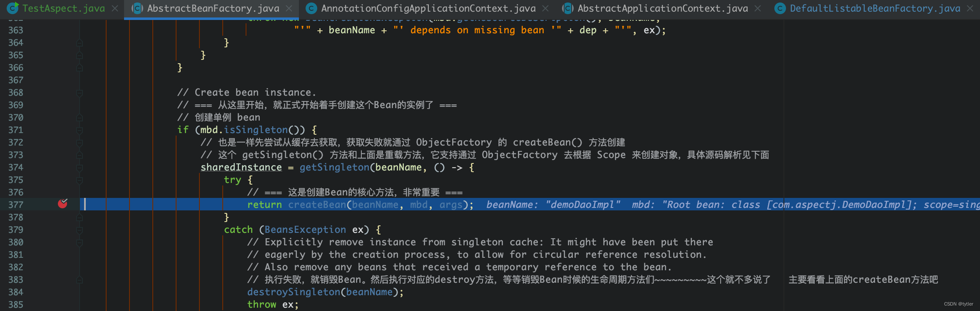The height and width of the screenshot is (311, 980).
Task: Collapse the getSingleton lambda at line 374
Action: tap(80, 168)
